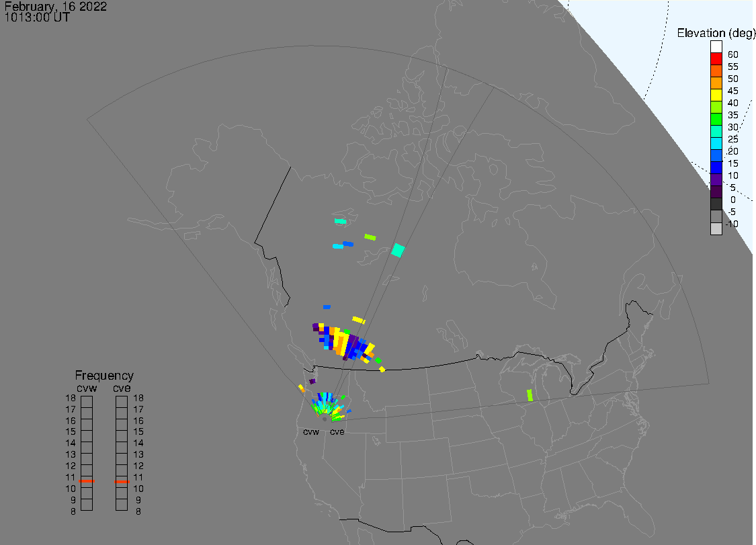Click elevation legend label 60
Image resolution: width=756 pixels, height=545 pixels.
pyautogui.click(x=733, y=54)
